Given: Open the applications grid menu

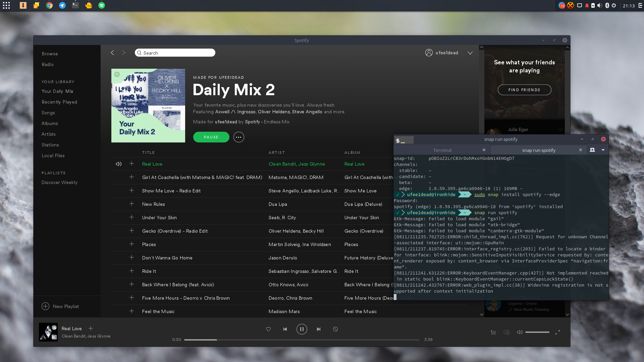Looking at the screenshot, I should point(6,5).
